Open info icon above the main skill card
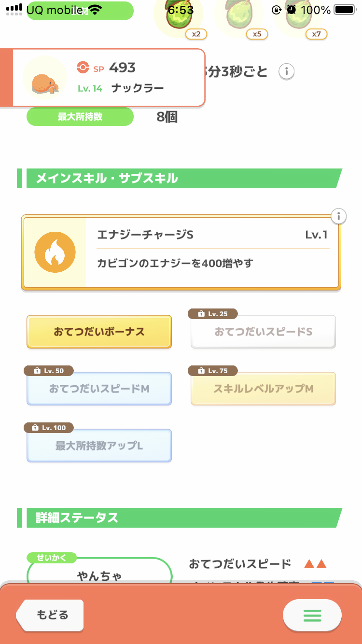 click(x=339, y=216)
